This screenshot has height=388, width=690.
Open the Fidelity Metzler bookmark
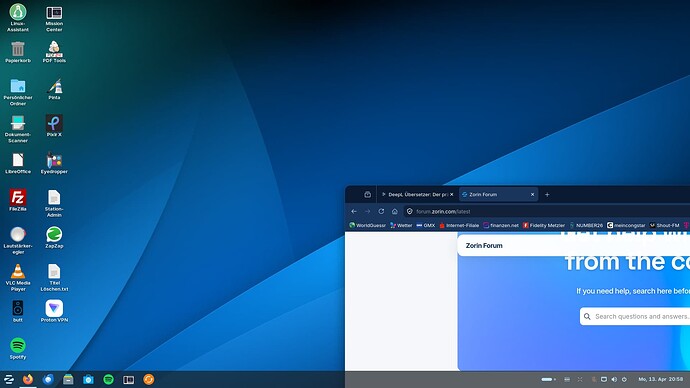[544, 225]
